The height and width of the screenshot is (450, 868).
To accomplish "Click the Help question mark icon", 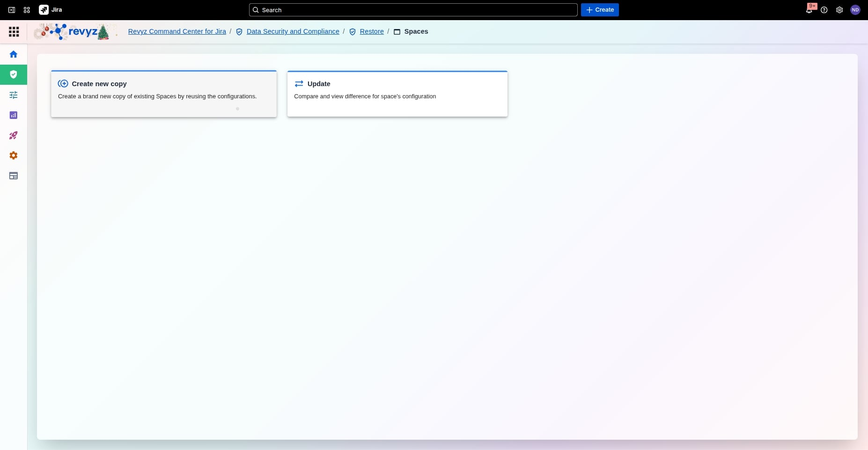I will coord(824,10).
